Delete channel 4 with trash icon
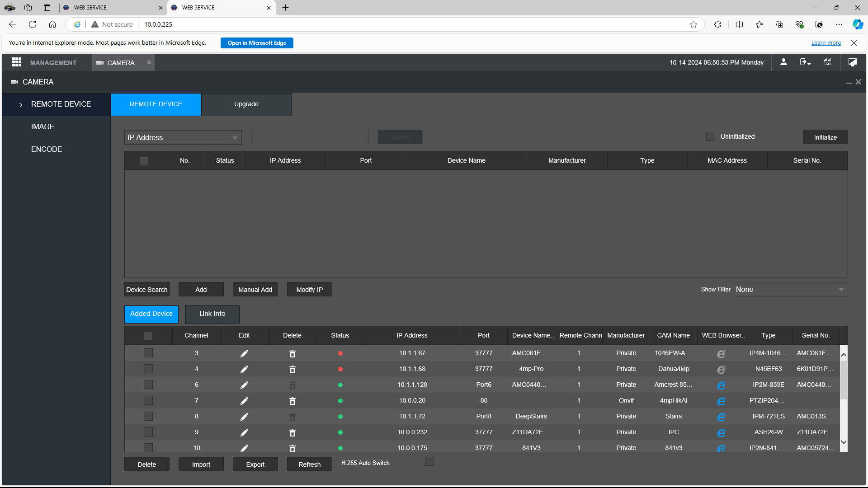 click(x=292, y=369)
